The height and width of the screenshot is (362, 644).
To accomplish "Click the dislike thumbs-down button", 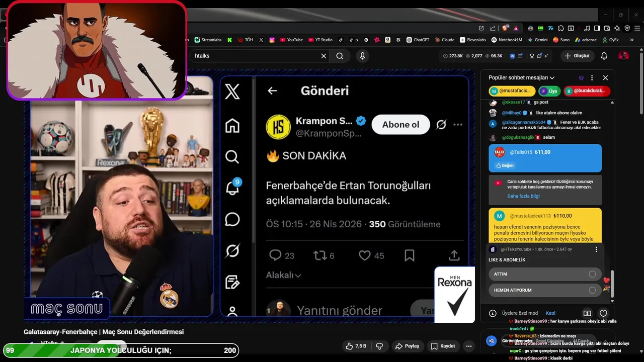I will tap(379, 346).
